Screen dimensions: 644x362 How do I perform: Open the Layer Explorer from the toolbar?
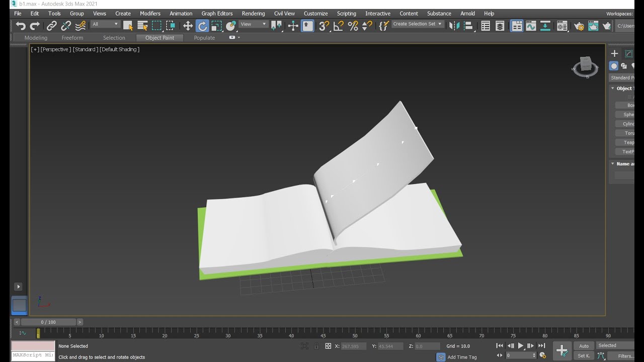[500, 26]
